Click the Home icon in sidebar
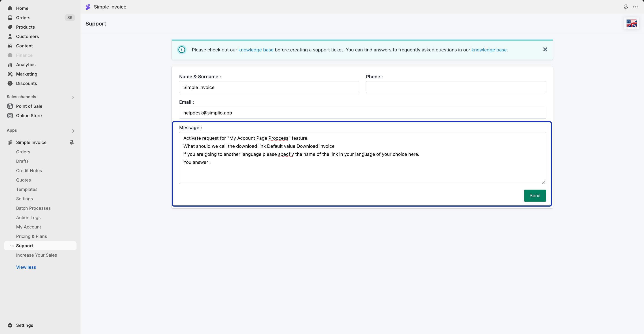The height and width of the screenshot is (334, 644). pos(10,8)
